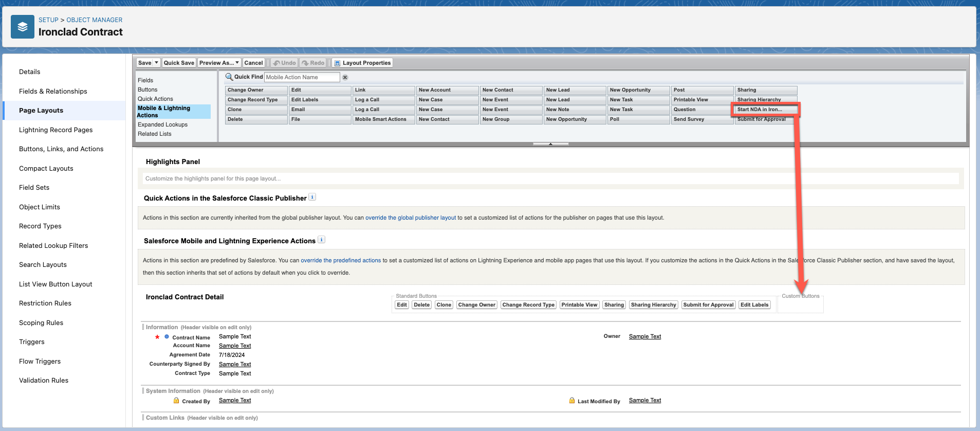Click the OBJECT MANAGER breadcrumb link
Viewport: 980px width, 431px height.
[x=95, y=20]
